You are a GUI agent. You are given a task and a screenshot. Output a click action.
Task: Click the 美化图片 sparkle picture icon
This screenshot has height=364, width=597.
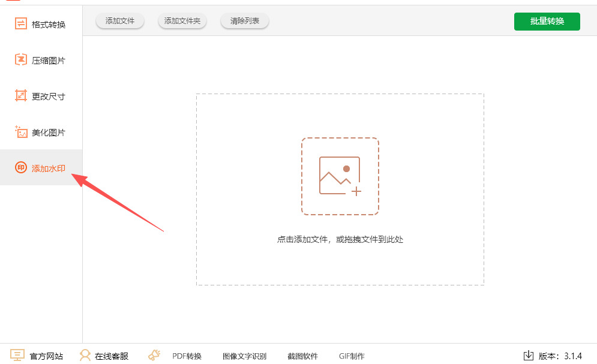21,131
